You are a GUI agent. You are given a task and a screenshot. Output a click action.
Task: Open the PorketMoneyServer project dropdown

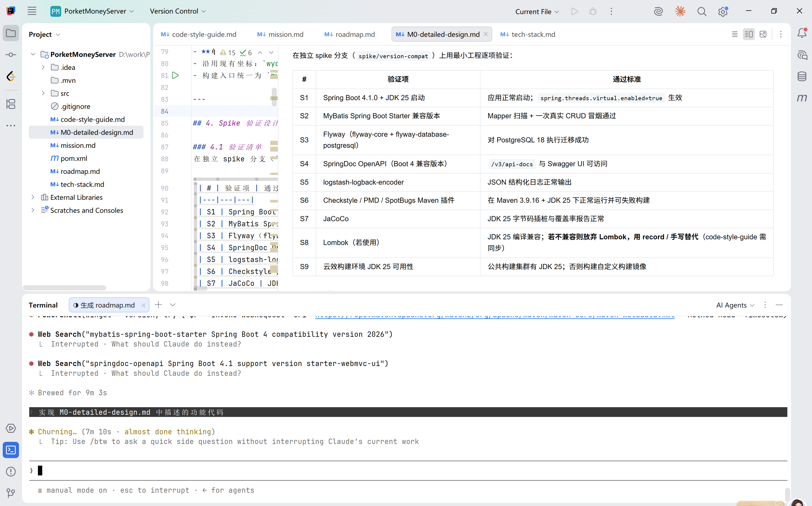(x=93, y=11)
